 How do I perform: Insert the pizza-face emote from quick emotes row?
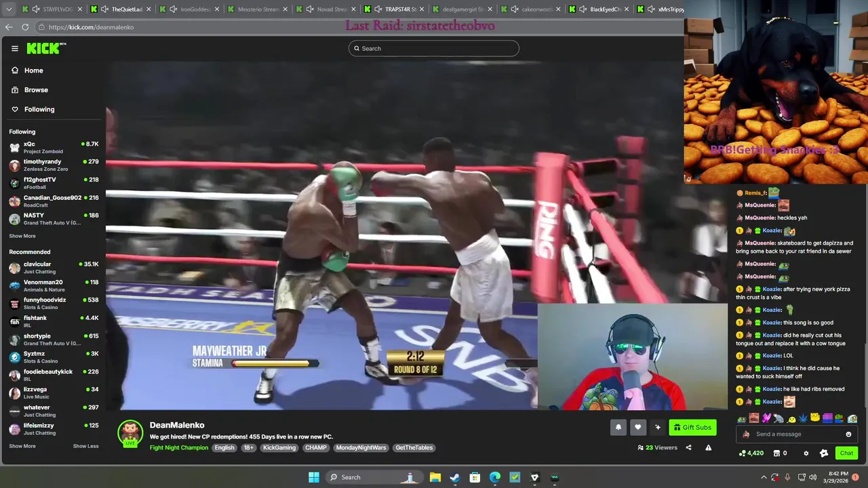754,418
